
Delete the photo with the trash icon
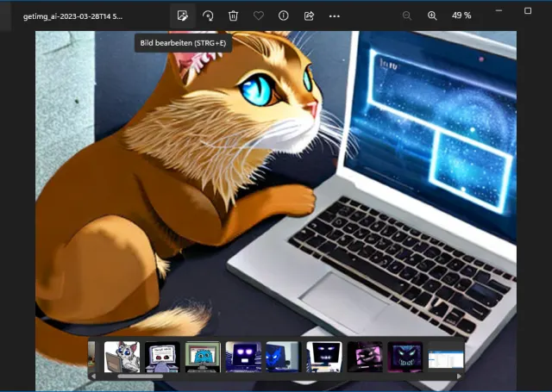[233, 16]
